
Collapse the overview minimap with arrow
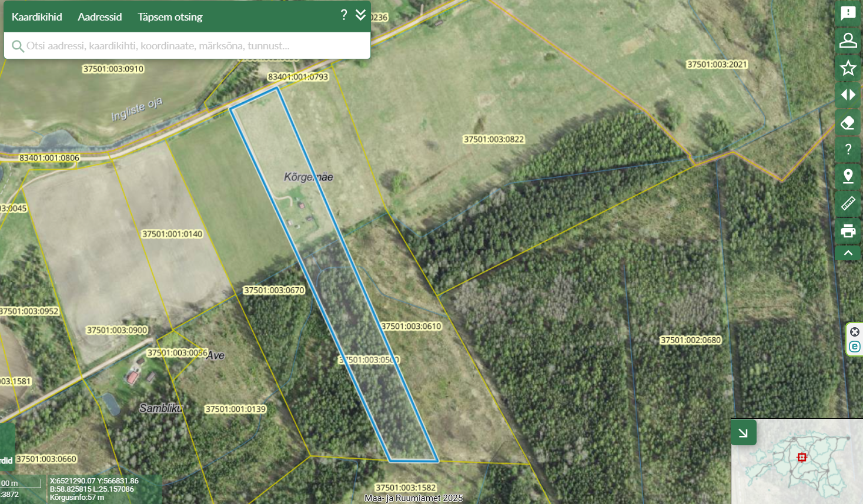click(743, 433)
